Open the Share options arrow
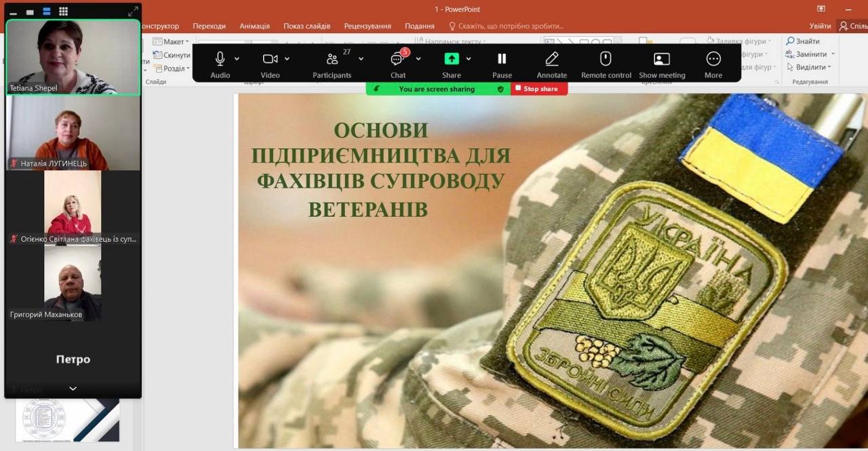The height and width of the screenshot is (451, 868). click(468, 59)
